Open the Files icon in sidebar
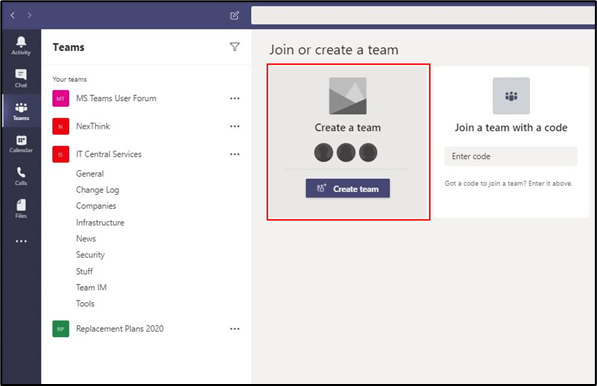The height and width of the screenshot is (386, 597). 21,209
